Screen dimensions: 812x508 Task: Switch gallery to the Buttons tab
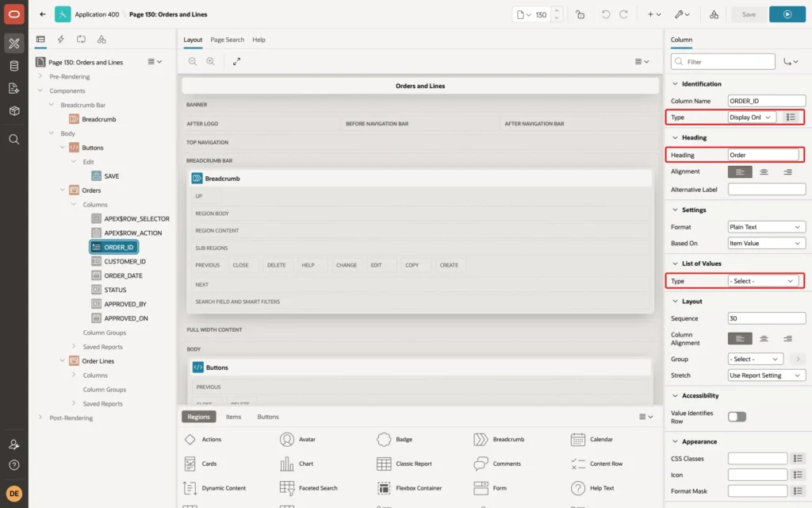point(268,417)
